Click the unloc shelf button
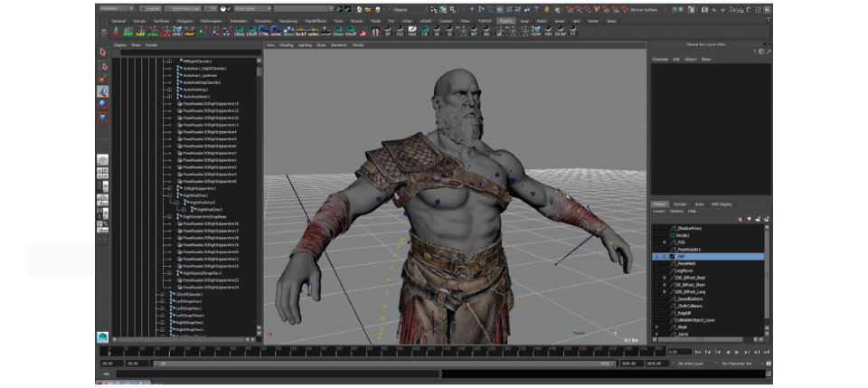 point(314,32)
